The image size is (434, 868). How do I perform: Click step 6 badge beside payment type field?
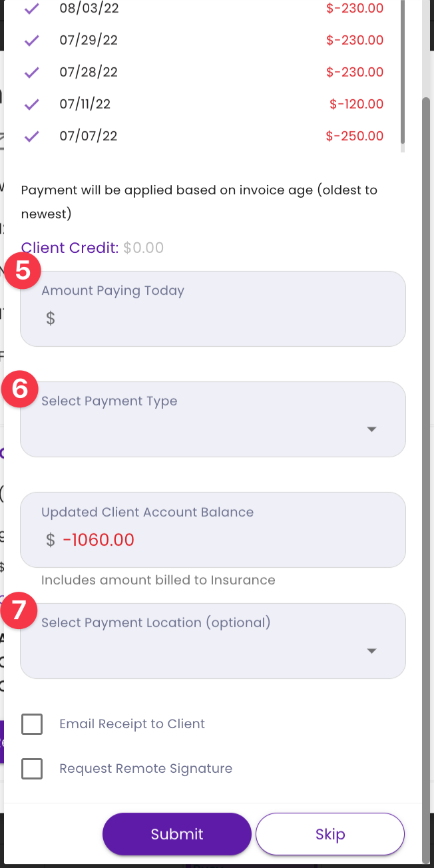[19, 389]
